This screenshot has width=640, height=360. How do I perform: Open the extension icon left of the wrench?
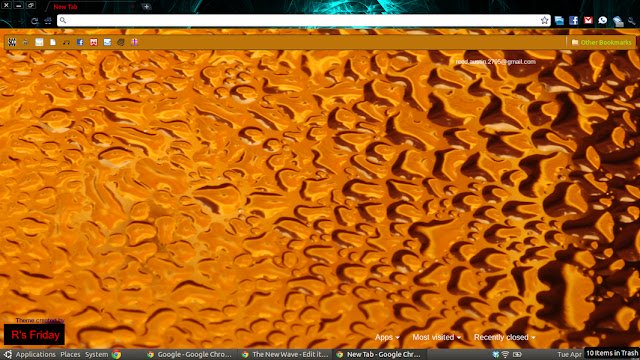click(618, 21)
